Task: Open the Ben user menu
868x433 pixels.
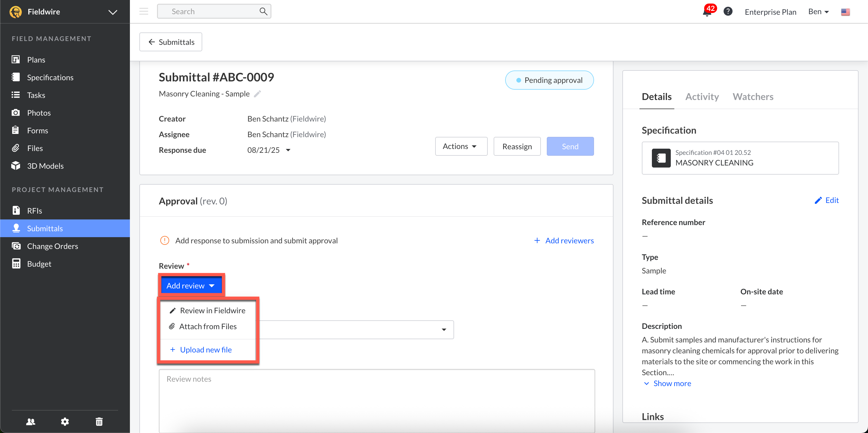Action: 818,12
